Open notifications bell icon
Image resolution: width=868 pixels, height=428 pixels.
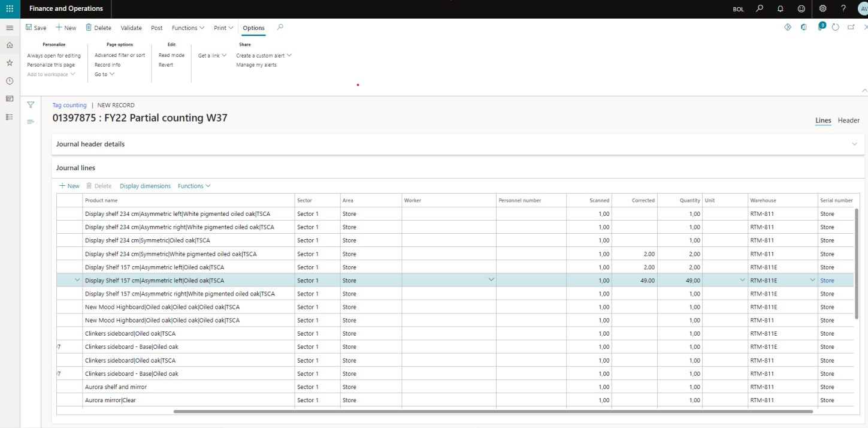point(780,9)
